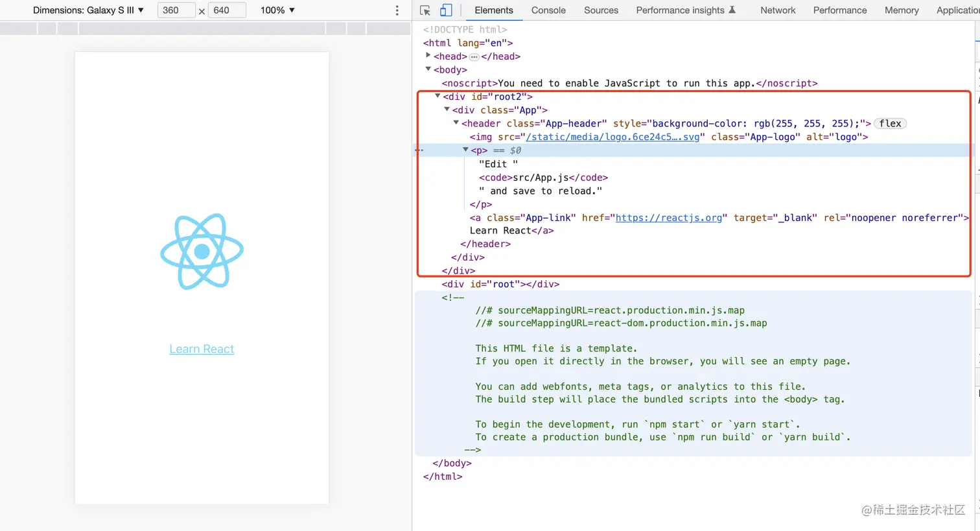Switch to the Memory tab
Screen dimensions: 980x531
(x=902, y=10)
